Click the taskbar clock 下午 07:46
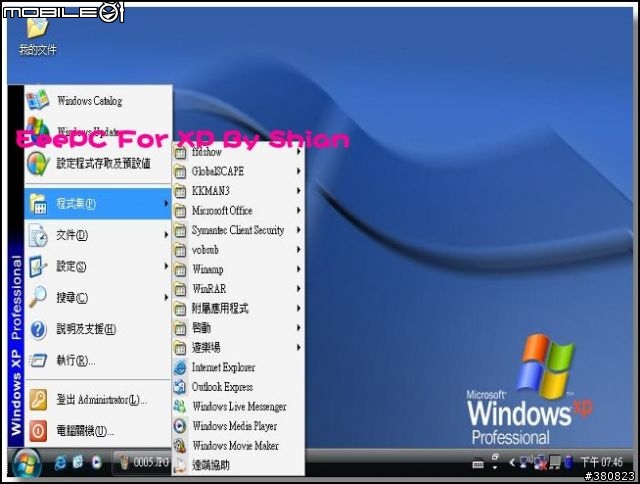The image size is (640, 484). tap(602, 462)
